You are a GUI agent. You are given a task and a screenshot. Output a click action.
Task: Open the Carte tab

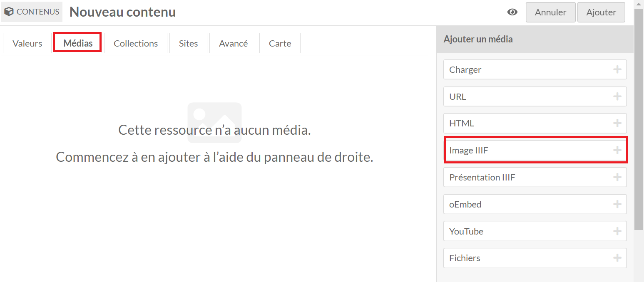pyautogui.click(x=280, y=43)
